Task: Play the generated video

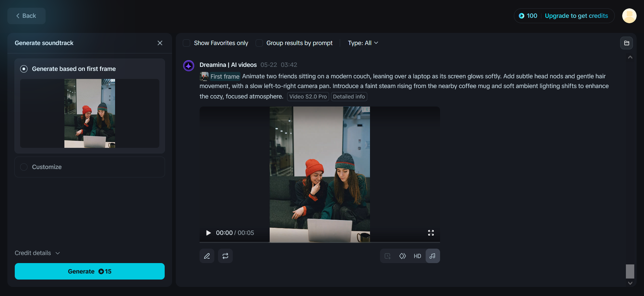Action: [208, 233]
